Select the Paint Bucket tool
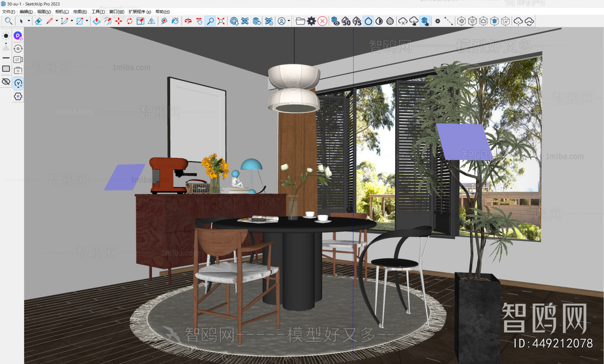The width and height of the screenshot is (604, 364). (x=175, y=21)
